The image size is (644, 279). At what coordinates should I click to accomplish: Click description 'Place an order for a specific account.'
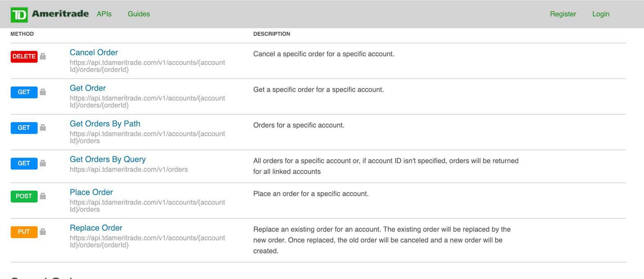(311, 194)
